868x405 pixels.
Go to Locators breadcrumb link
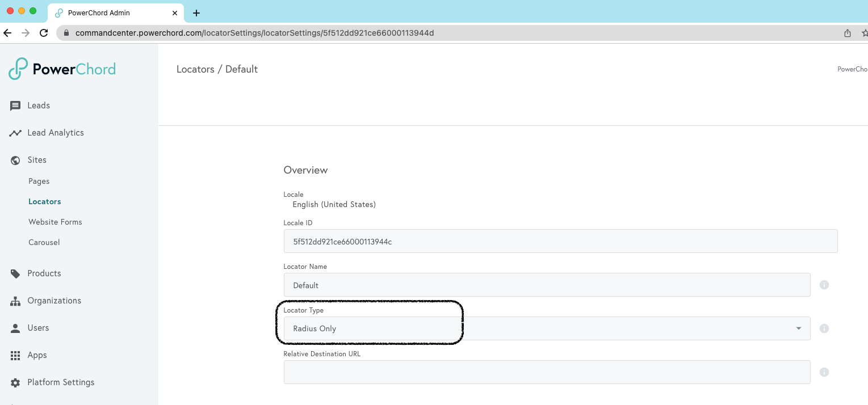(195, 69)
